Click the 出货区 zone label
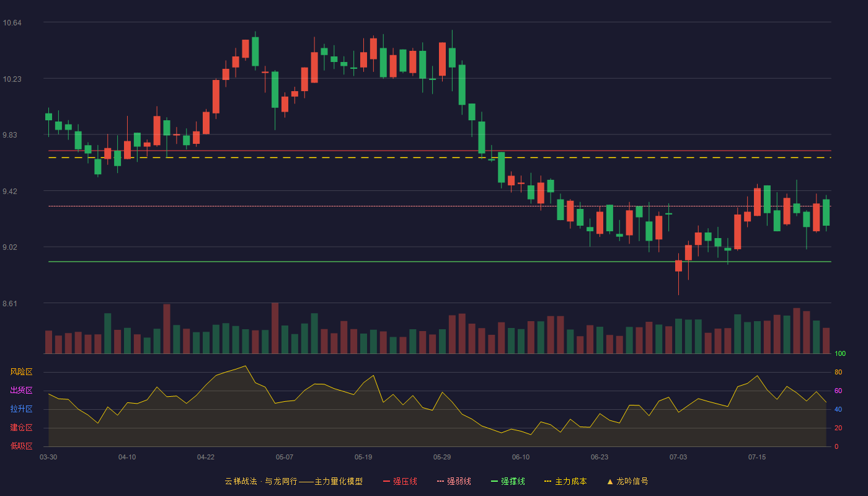 pyautogui.click(x=21, y=391)
